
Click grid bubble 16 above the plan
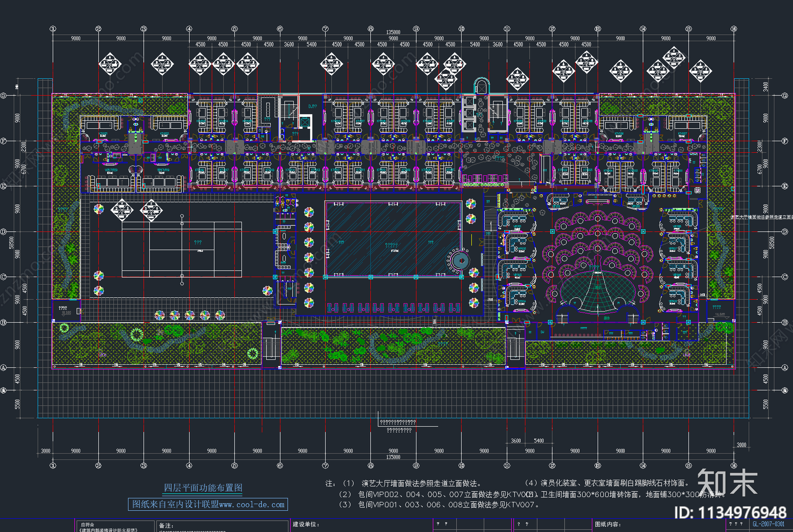tap(734, 29)
